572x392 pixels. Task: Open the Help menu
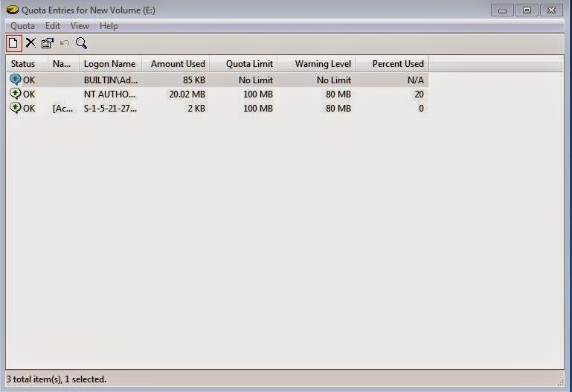click(x=109, y=26)
